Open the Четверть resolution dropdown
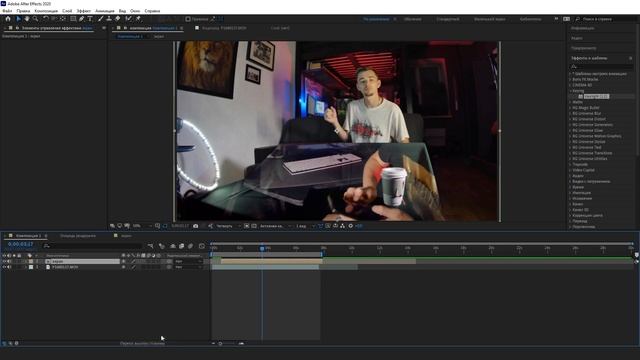The width and height of the screenshot is (640, 360). point(228,226)
